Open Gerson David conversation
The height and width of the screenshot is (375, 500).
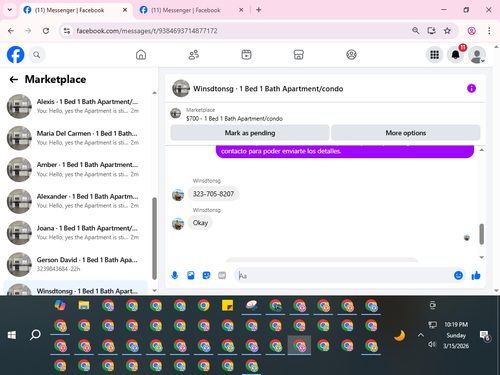75,264
